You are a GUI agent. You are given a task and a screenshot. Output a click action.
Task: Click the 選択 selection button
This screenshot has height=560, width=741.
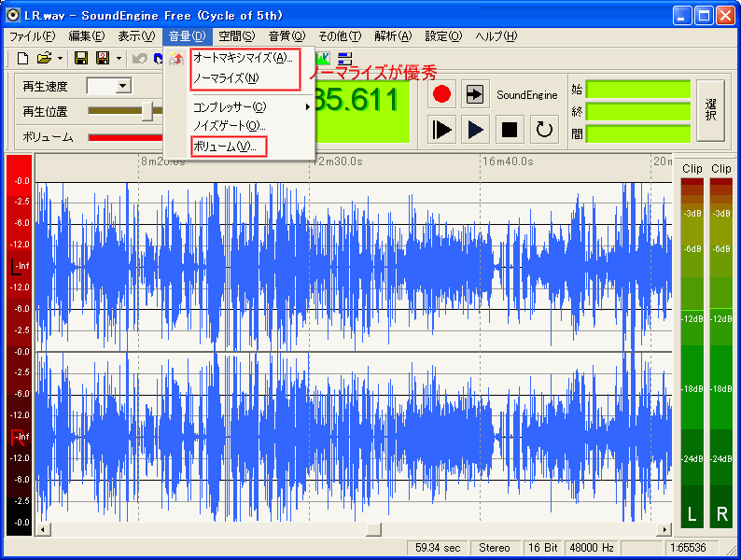pos(710,111)
